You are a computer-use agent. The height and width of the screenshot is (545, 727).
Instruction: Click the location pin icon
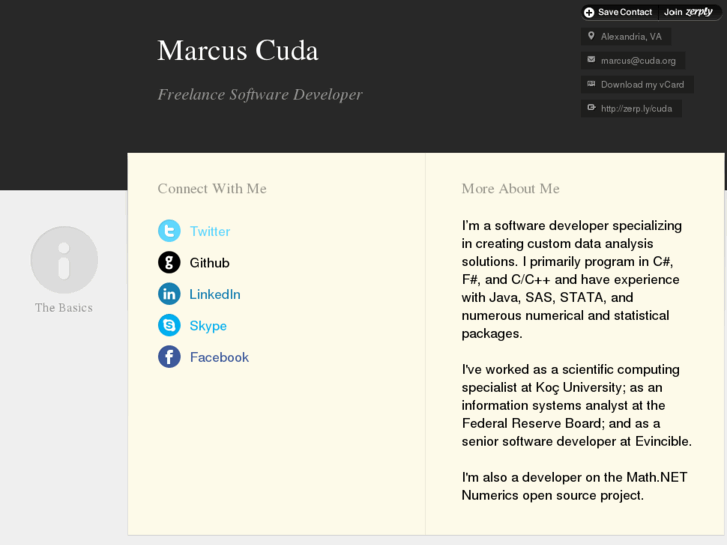click(x=591, y=36)
